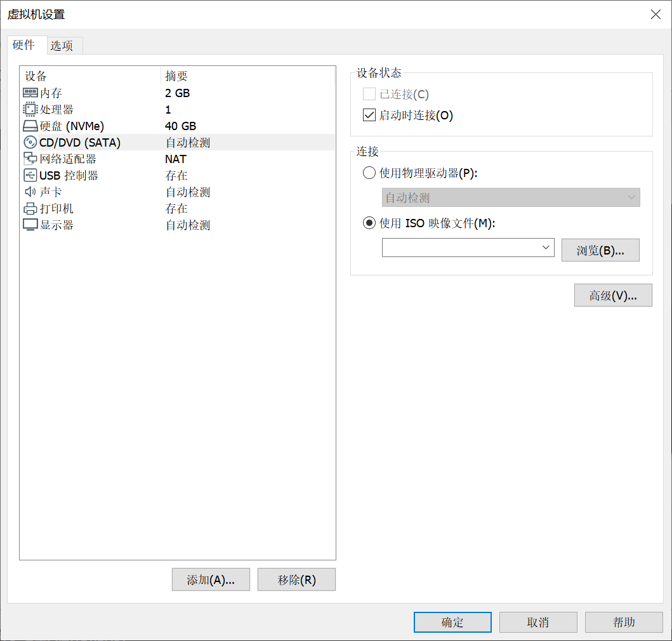Select the USB 控制器 device icon
This screenshot has height=641, width=672.
(x=30, y=175)
